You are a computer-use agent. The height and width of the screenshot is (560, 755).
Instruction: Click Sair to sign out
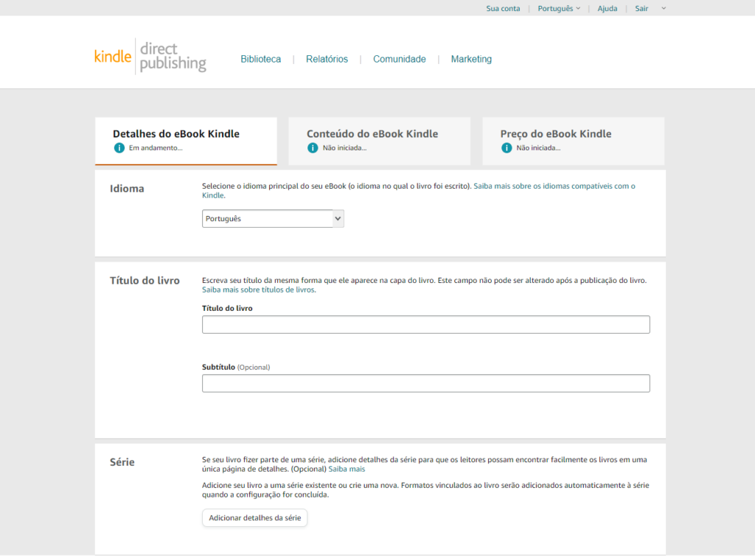click(x=641, y=8)
